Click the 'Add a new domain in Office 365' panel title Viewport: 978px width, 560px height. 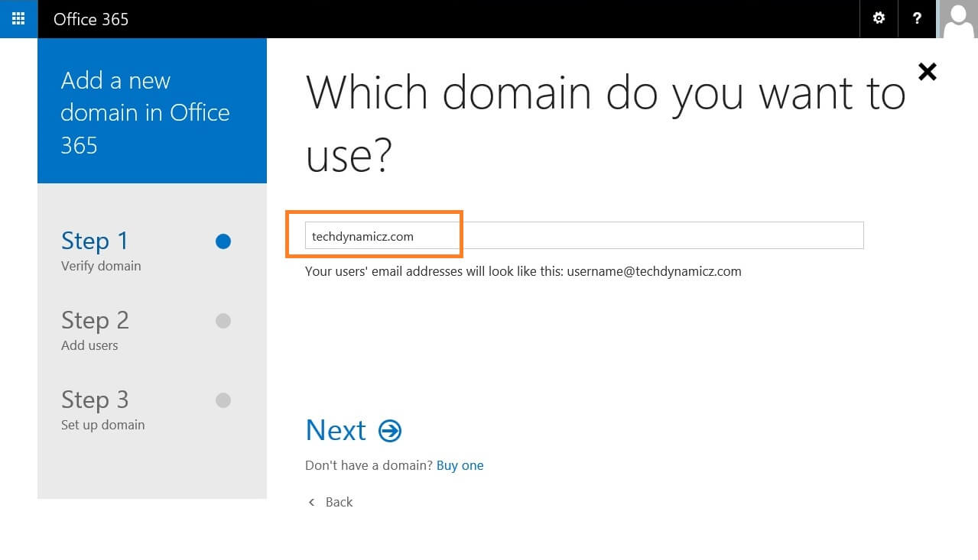(x=145, y=112)
